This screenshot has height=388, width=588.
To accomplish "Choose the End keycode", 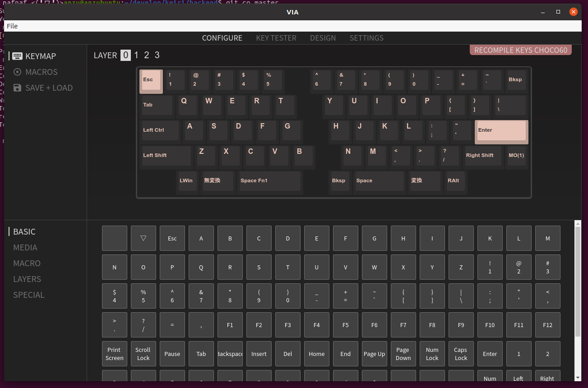I will [x=346, y=354].
